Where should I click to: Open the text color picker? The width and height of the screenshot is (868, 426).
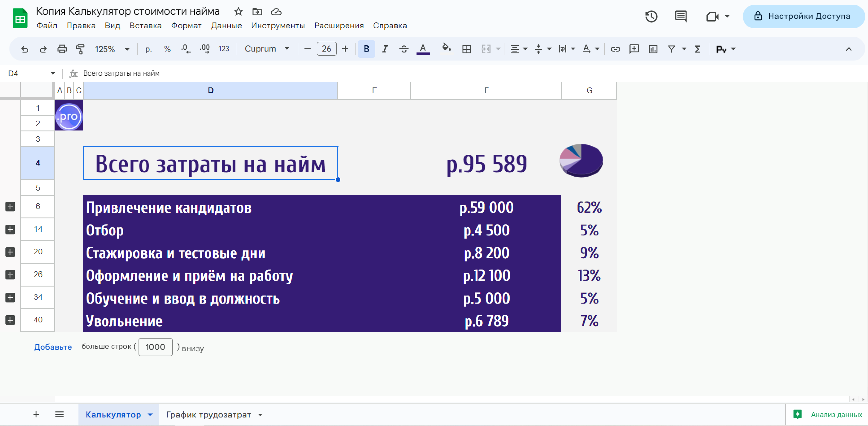(x=422, y=49)
